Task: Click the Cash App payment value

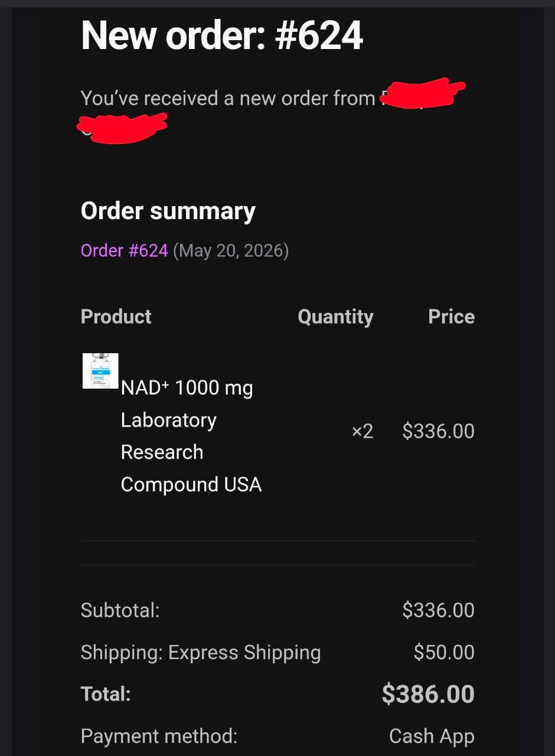Action: [432, 737]
